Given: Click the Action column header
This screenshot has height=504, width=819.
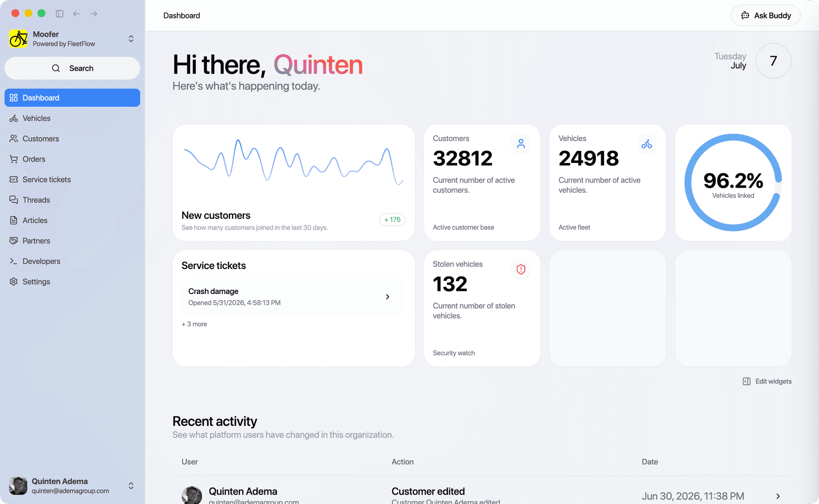Looking at the screenshot, I should pyautogui.click(x=403, y=462).
